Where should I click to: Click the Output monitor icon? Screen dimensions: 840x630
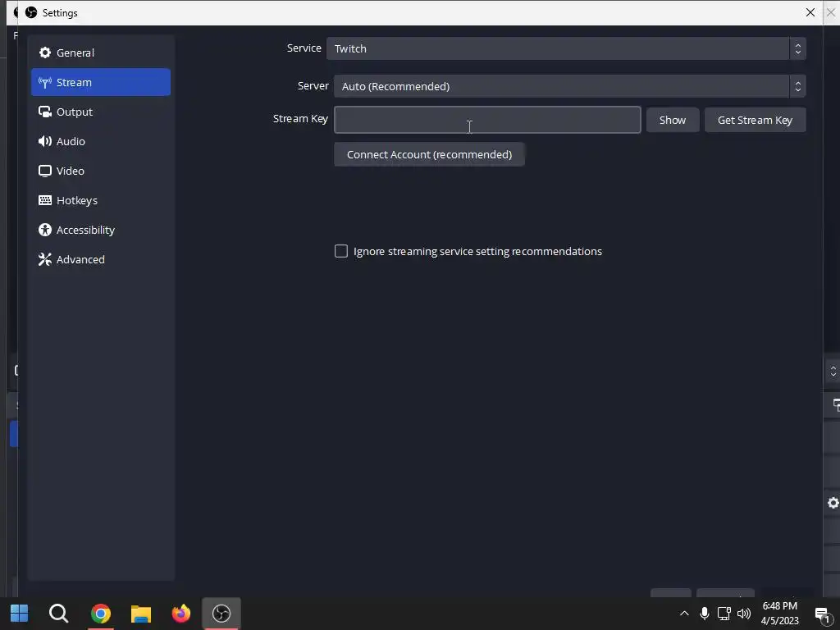45,112
